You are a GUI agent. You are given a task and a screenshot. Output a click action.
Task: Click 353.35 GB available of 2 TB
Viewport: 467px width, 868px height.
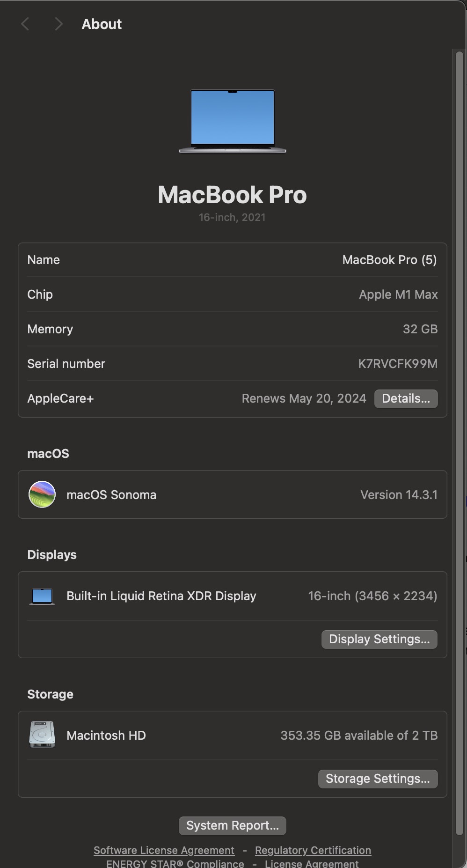359,736
